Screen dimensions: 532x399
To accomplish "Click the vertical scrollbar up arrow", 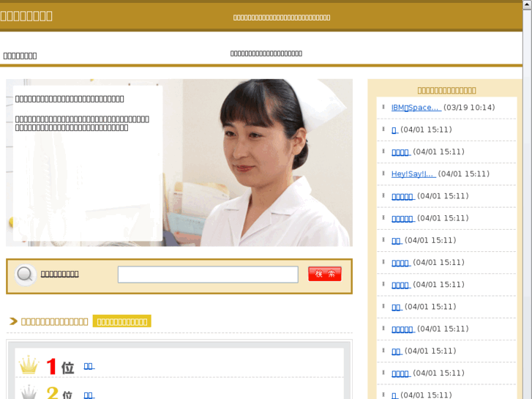I will tap(528, 4).
